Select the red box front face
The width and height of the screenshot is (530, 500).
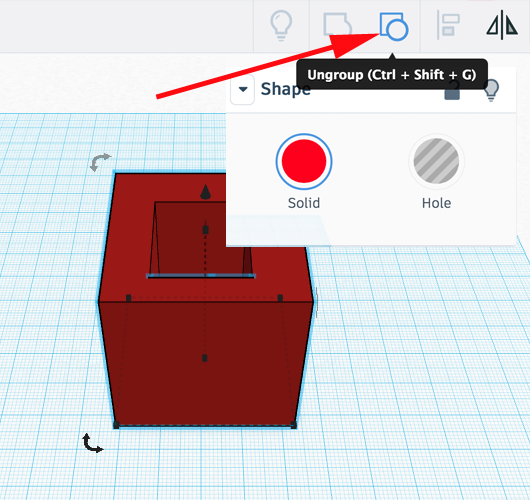206,363
